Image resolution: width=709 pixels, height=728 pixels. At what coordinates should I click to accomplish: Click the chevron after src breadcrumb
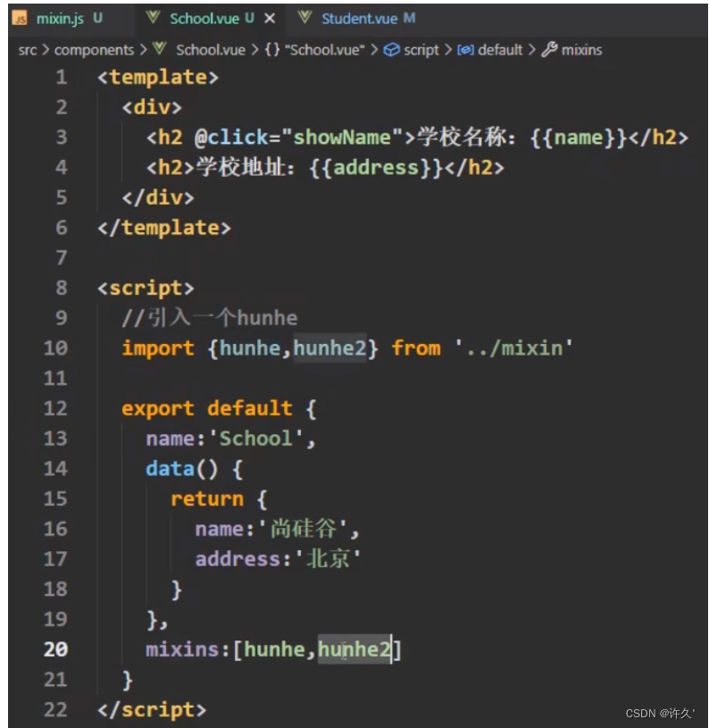coord(46,50)
